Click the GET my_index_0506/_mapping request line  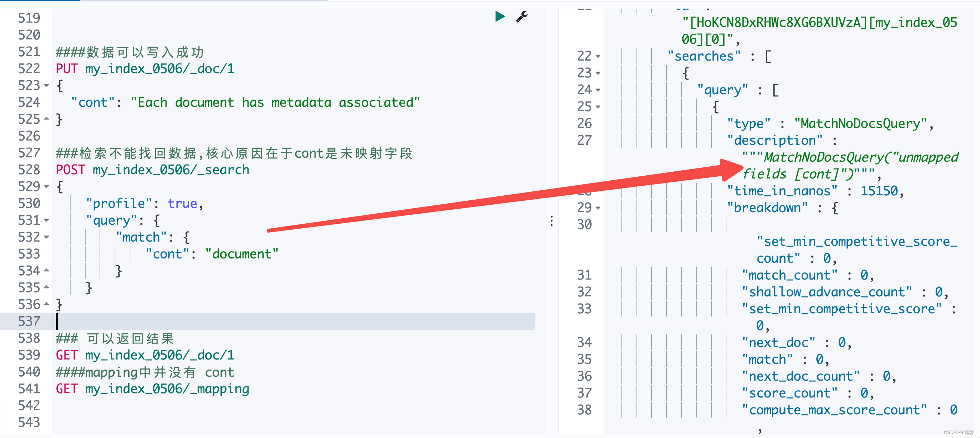(152, 389)
